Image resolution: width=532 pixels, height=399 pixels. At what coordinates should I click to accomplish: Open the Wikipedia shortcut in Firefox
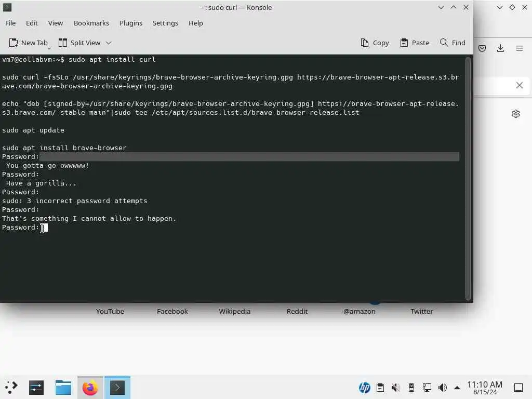[x=234, y=311]
